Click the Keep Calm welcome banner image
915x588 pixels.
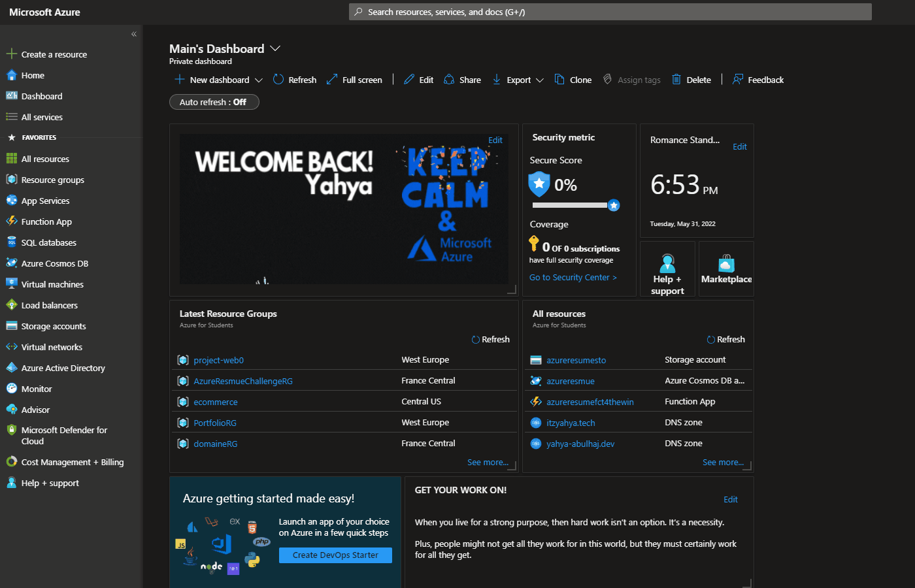[x=344, y=209]
